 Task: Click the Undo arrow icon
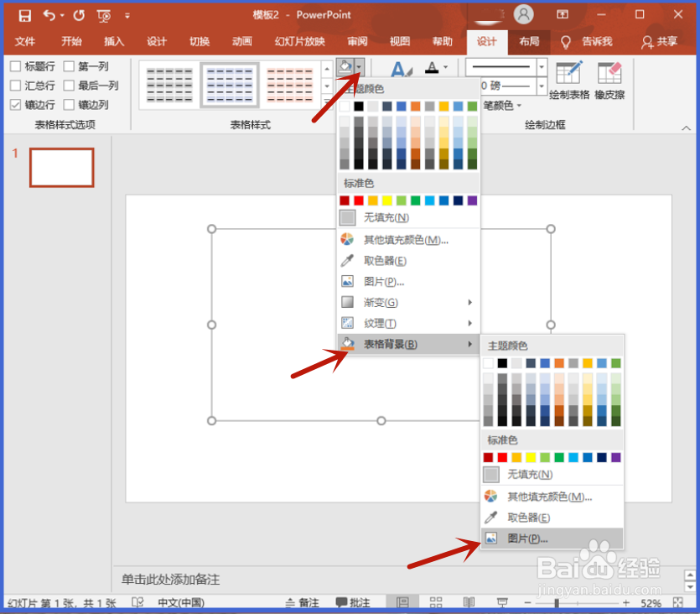coord(49,16)
